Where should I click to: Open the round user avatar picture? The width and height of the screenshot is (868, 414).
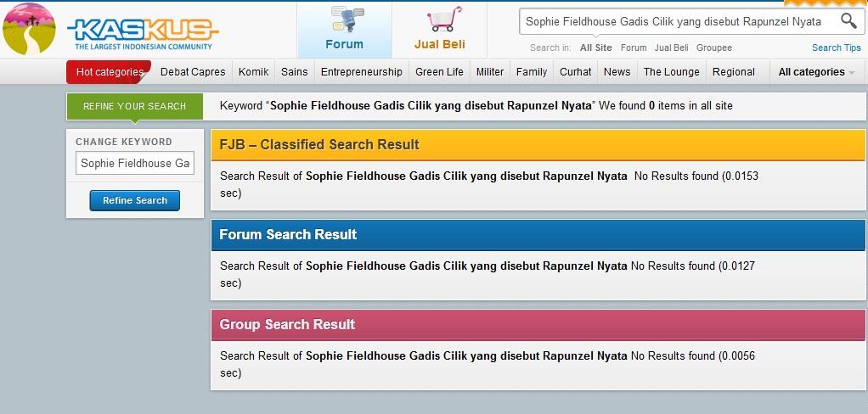(30, 29)
